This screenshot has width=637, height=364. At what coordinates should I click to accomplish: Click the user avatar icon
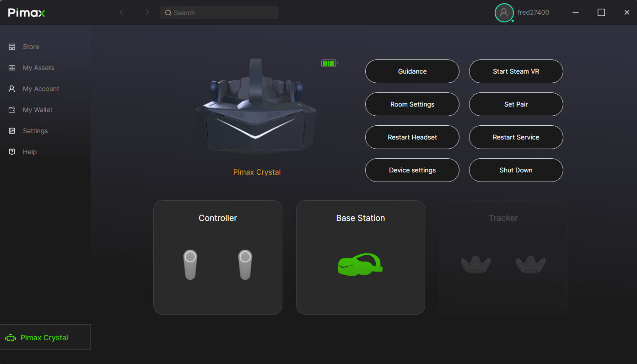(x=504, y=13)
